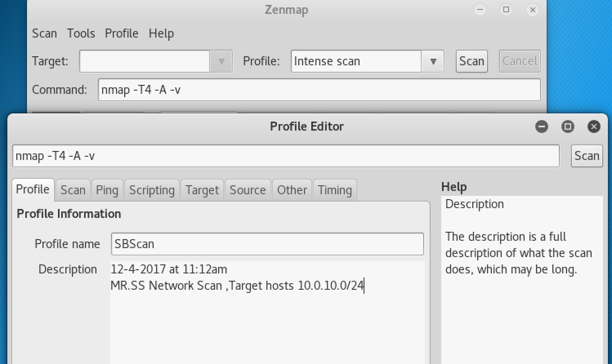612x364 pixels.
Task: Click Scan button in Profile Editor
Action: [587, 156]
